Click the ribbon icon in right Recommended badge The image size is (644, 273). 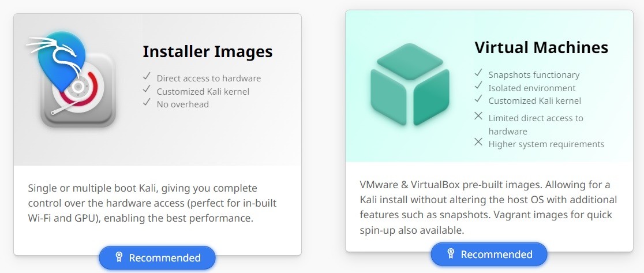point(451,254)
